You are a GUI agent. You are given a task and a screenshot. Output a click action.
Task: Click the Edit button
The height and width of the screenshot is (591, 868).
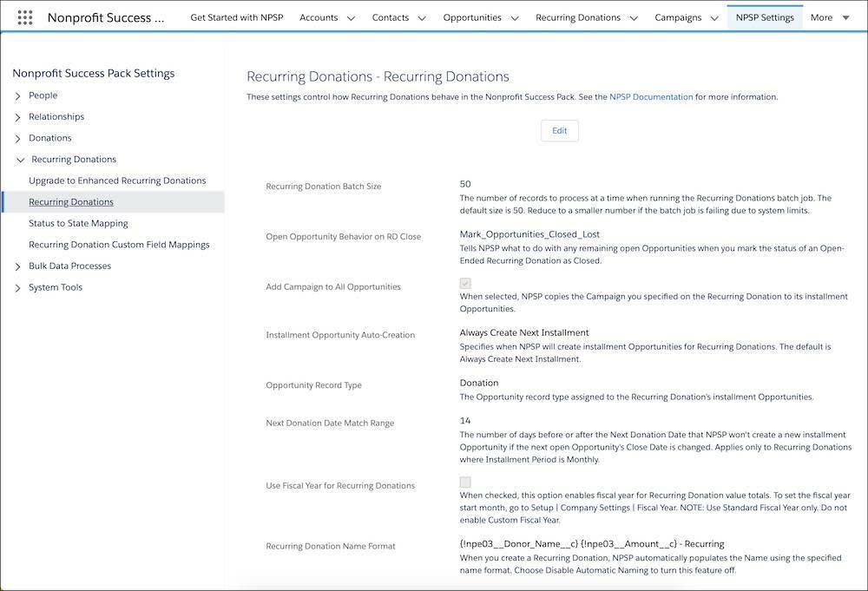(559, 130)
